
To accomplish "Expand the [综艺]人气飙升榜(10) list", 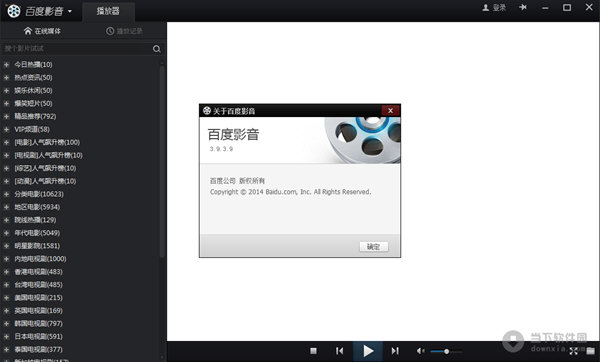I will pyautogui.click(x=6, y=168).
